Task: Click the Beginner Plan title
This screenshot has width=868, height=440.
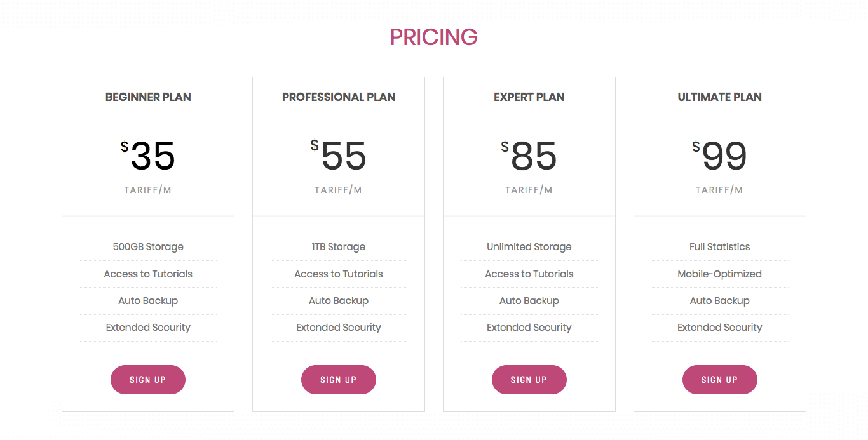Action: pos(148,97)
